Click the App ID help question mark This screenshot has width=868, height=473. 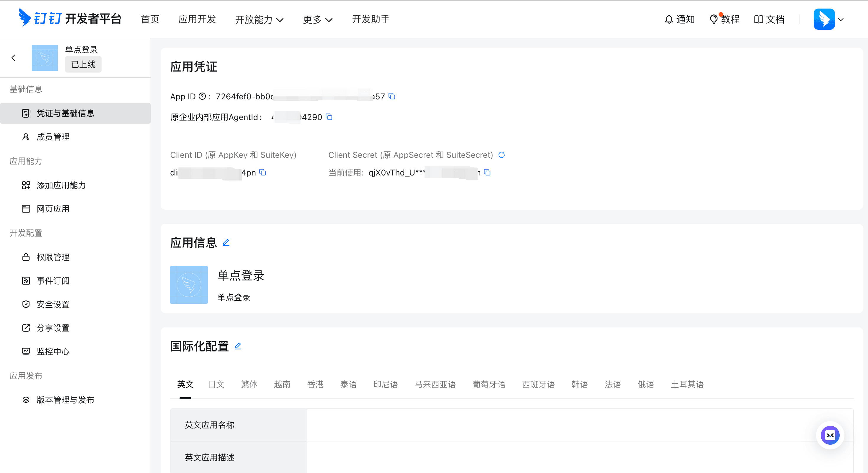(202, 96)
